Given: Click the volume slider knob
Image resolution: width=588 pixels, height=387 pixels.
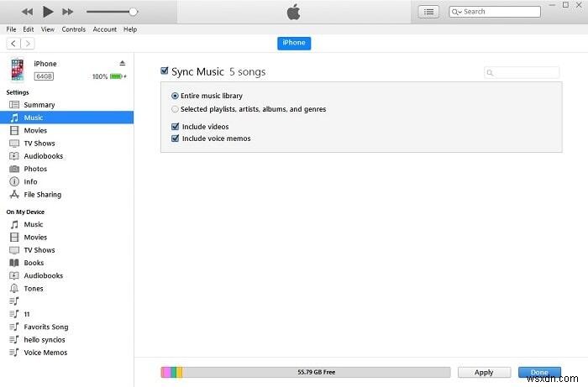Looking at the screenshot, I should tap(133, 12).
